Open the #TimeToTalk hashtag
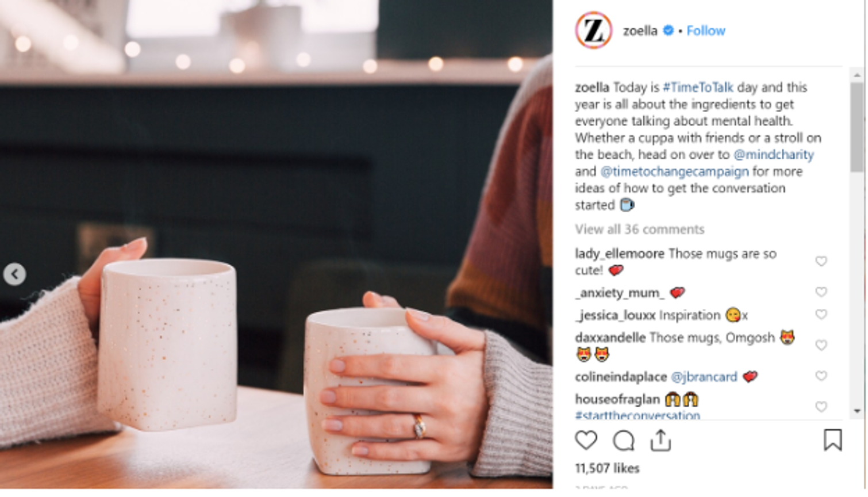868x497 pixels. [x=698, y=87]
